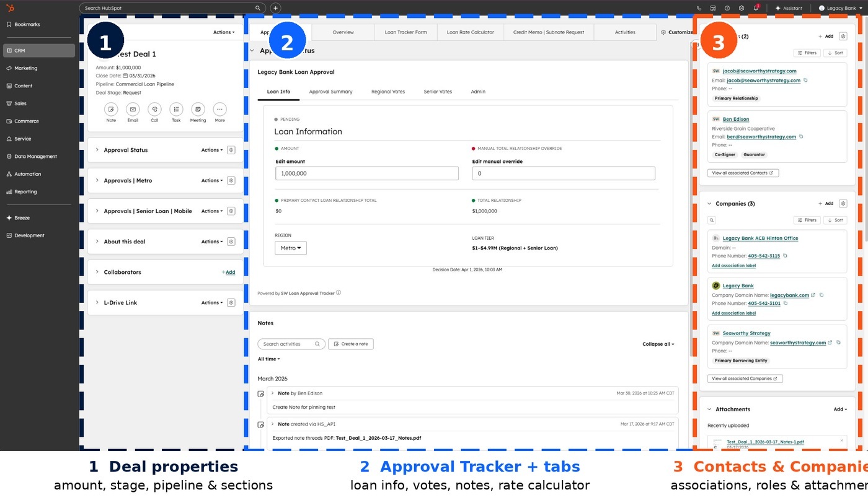The width and height of the screenshot is (868, 503).
Task: Open the All time filter dropdown
Action: 269,359
